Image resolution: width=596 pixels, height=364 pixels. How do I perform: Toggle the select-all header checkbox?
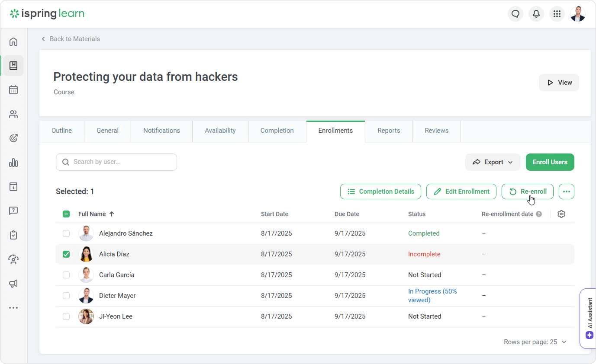tap(66, 214)
